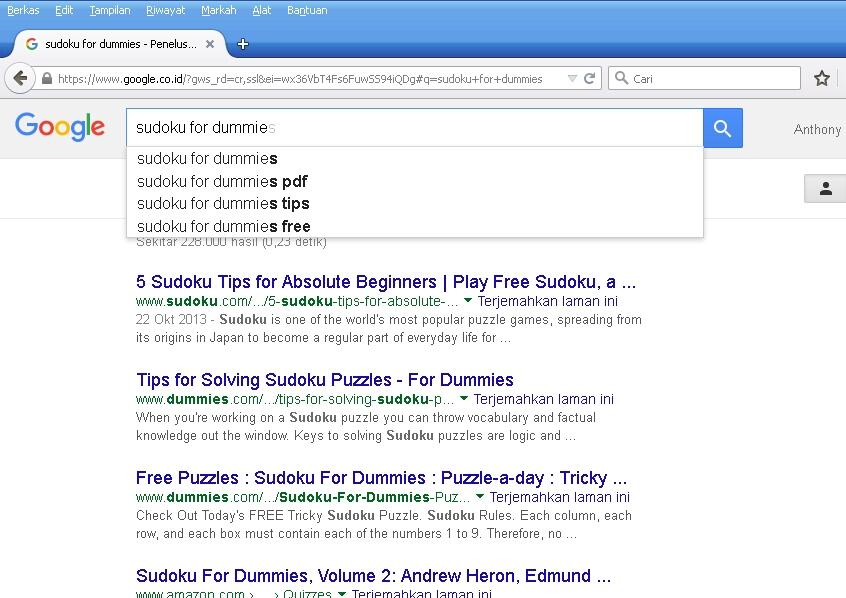Image resolution: width=846 pixels, height=598 pixels.
Task: Open the Riwayat menu
Action: click(x=166, y=10)
